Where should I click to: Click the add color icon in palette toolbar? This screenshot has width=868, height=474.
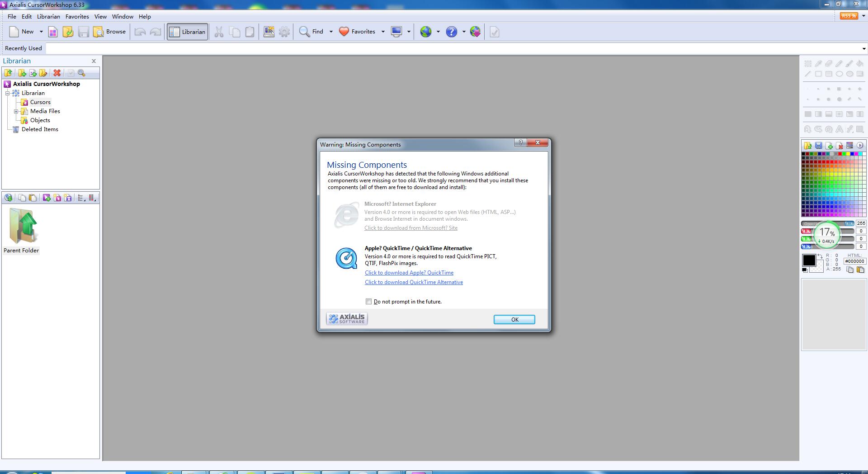click(829, 146)
